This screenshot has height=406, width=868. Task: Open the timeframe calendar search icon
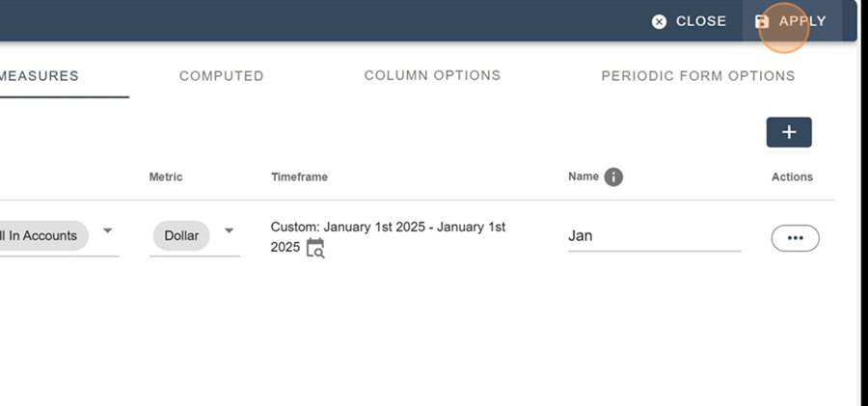tap(315, 248)
